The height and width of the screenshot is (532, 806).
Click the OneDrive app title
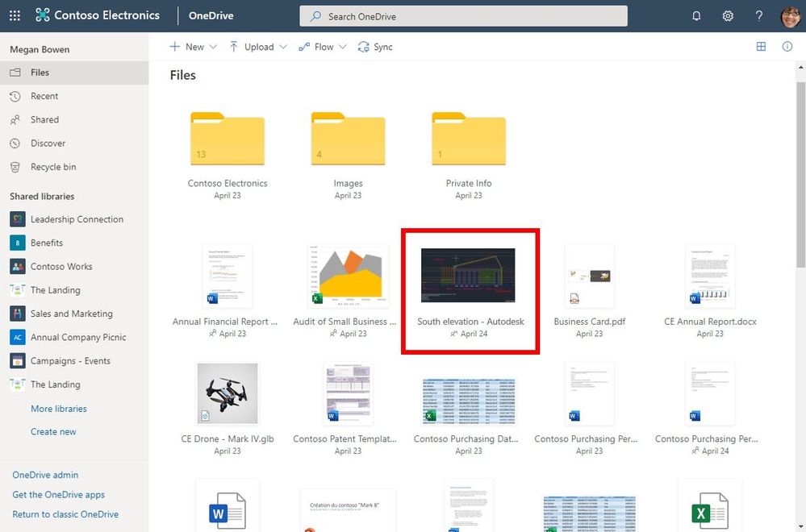pyautogui.click(x=211, y=16)
